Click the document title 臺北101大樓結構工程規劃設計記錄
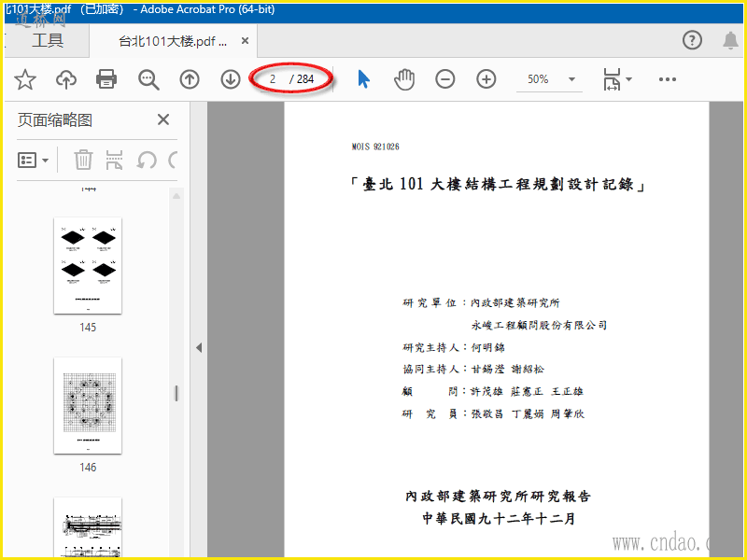Screen dimensions: 747x560 498,184
